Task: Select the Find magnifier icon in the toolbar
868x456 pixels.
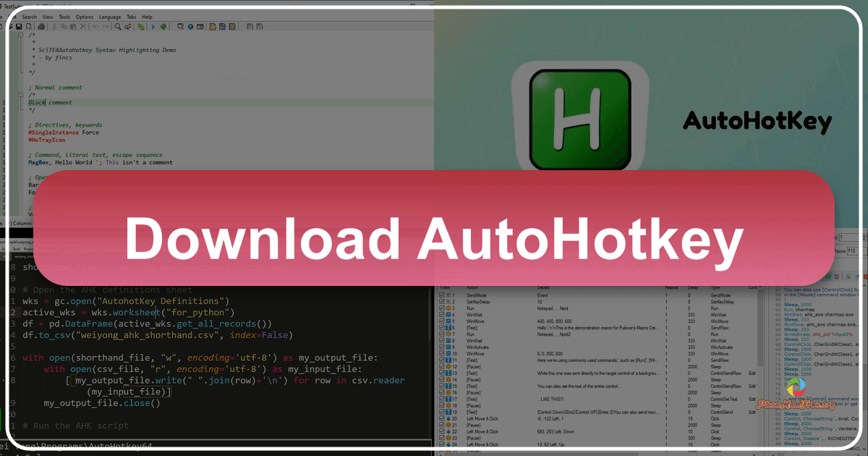Action: click(x=118, y=26)
